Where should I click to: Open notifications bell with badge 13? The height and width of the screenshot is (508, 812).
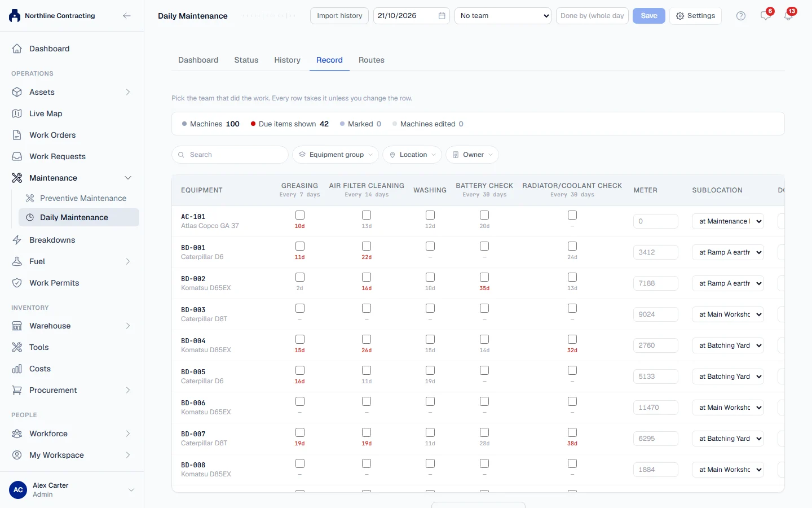pyautogui.click(x=788, y=16)
